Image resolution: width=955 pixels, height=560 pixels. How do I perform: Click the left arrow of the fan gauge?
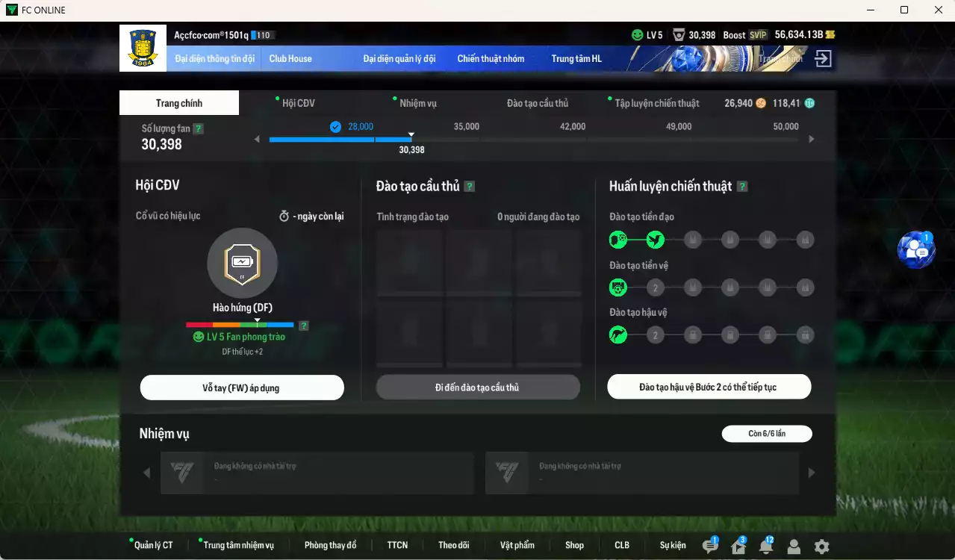(257, 138)
